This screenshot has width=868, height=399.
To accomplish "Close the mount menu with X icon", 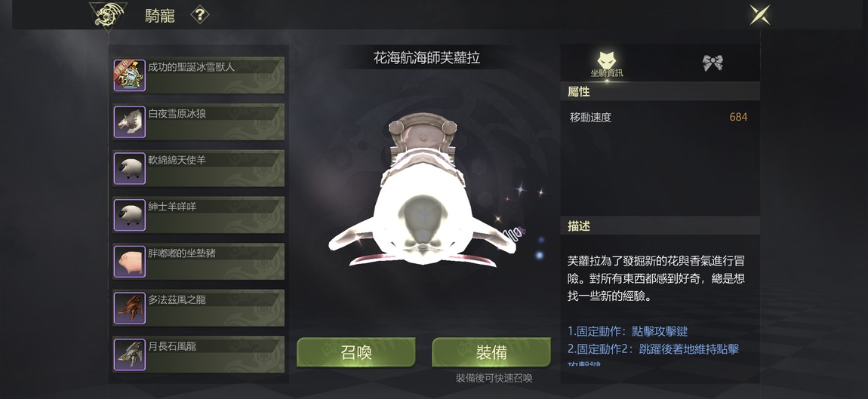I will coord(760,15).
